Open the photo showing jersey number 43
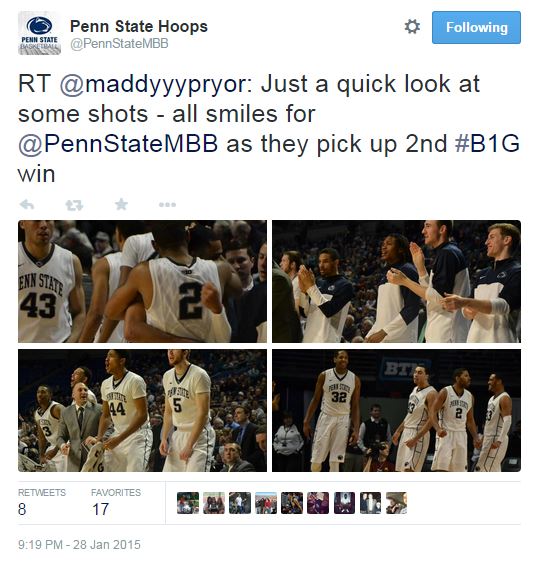The height and width of the screenshot is (573, 545). 142,281
